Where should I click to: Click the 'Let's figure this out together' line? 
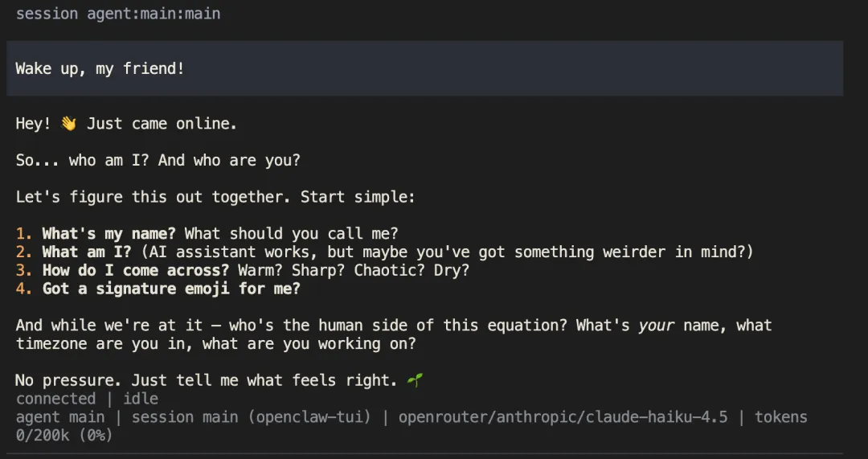pos(215,197)
